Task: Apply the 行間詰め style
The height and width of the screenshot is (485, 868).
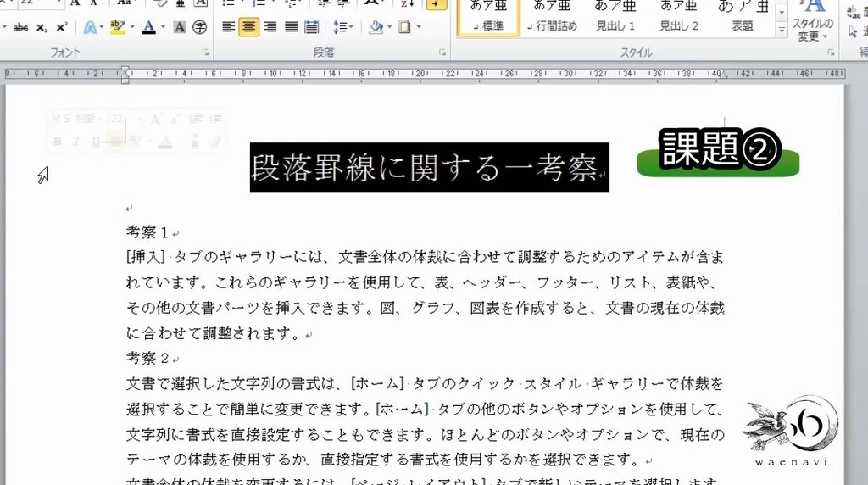Action: (552, 17)
